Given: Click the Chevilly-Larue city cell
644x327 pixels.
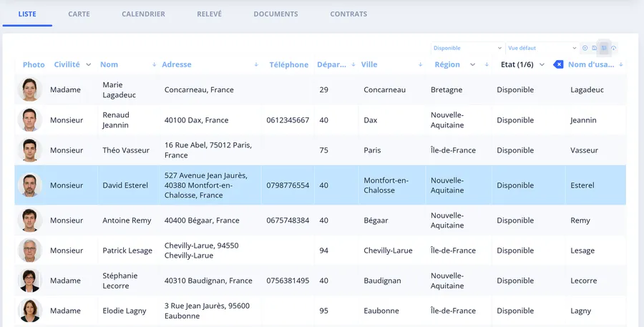Looking at the screenshot, I should [x=388, y=250].
